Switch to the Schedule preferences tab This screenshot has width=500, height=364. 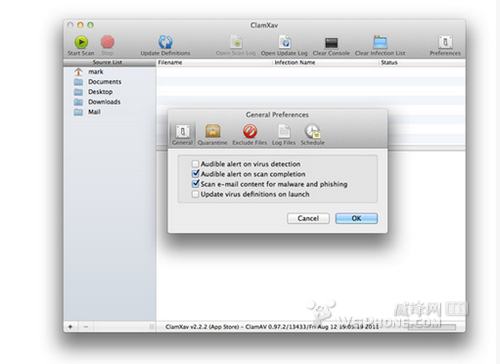(312, 134)
